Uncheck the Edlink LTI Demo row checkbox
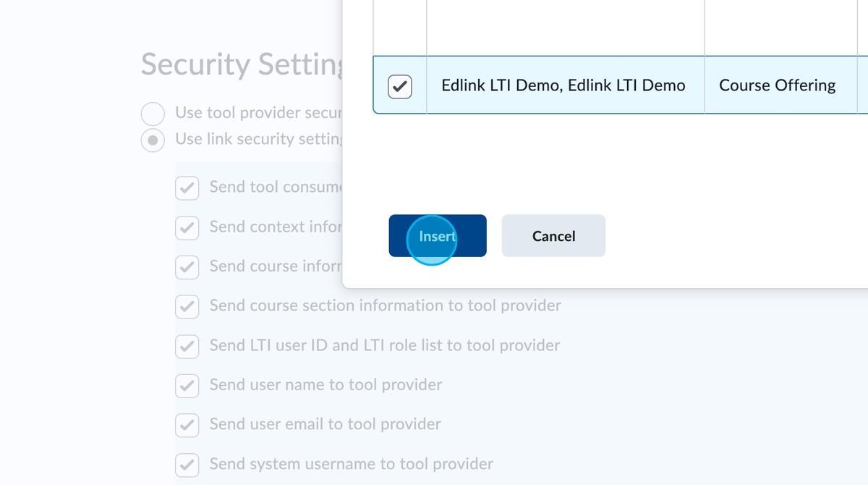The width and height of the screenshot is (868, 485). pyautogui.click(x=400, y=86)
